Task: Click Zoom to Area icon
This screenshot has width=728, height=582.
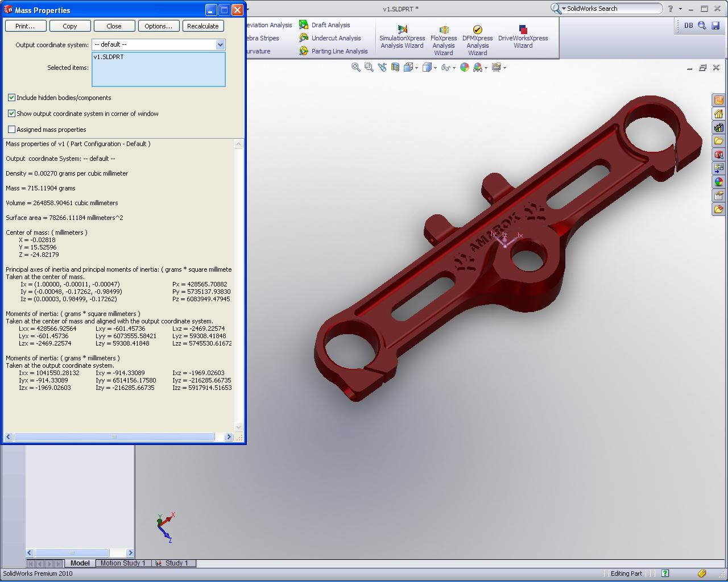Action: pos(369,67)
